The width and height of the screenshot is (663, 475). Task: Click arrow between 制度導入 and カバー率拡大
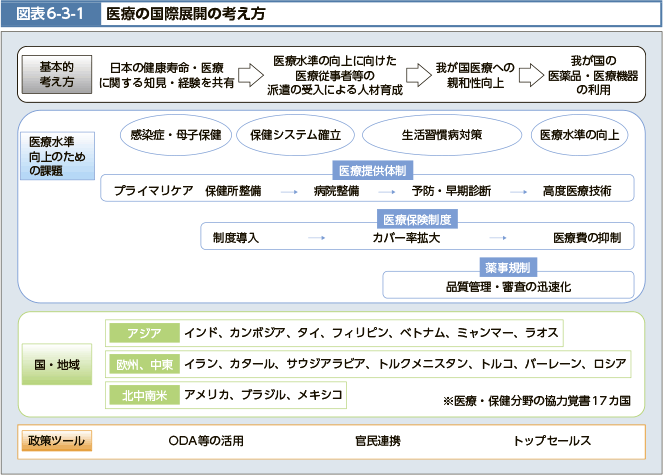(316, 238)
